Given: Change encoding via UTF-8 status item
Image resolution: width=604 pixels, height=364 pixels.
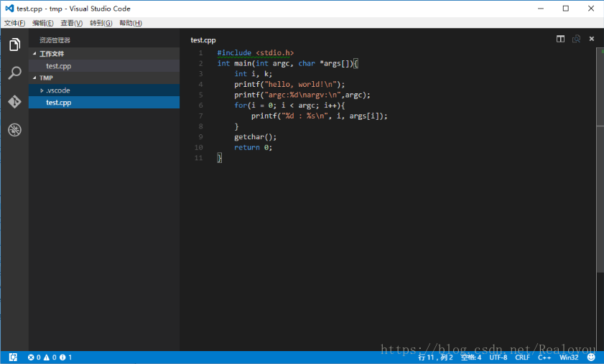Looking at the screenshot, I should (x=498, y=358).
